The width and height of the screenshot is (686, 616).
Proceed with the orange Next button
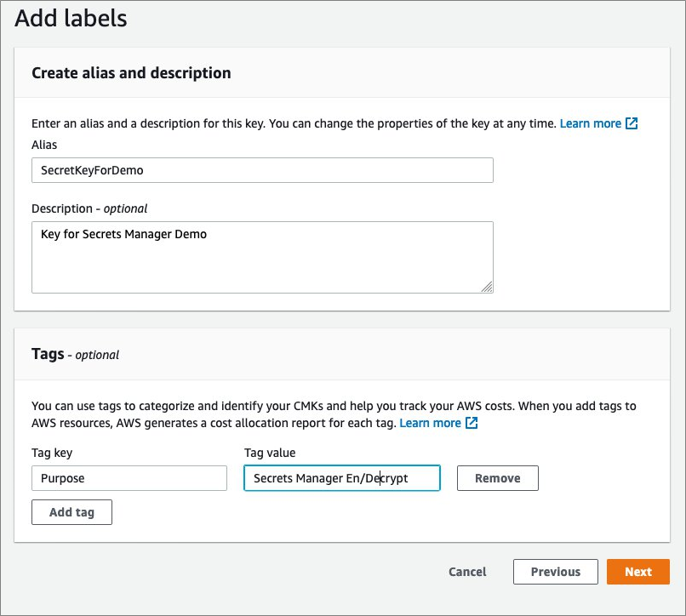[x=638, y=572]
